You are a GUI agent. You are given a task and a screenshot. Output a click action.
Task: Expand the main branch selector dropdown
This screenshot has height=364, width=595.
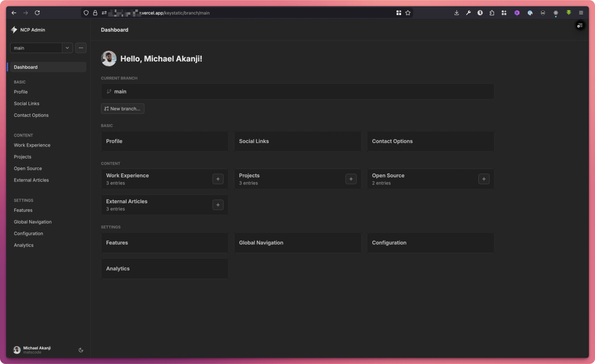click(x=67, y=48)
